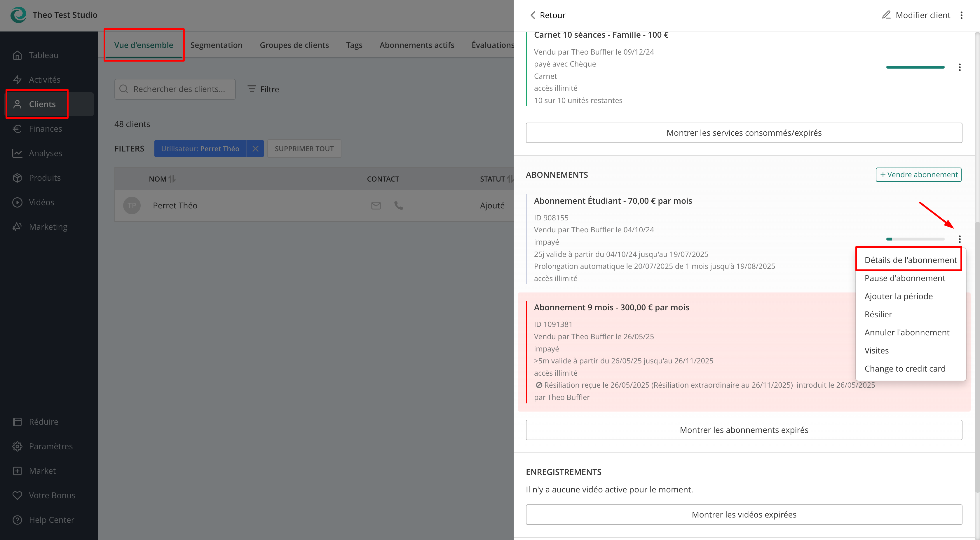980x540 pixels.
Task: Click the Abonnement 9 mois - 300,00 € title
Action: 611,307
